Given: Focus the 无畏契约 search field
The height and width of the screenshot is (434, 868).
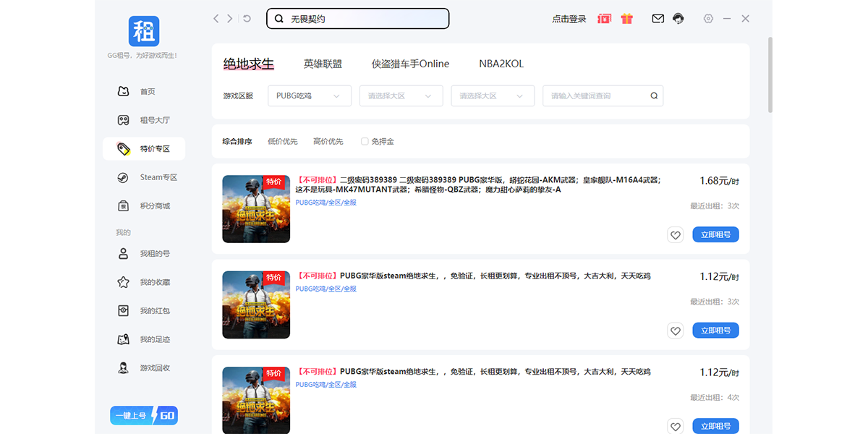Looking at the screenshot, I should coord(358,19).
